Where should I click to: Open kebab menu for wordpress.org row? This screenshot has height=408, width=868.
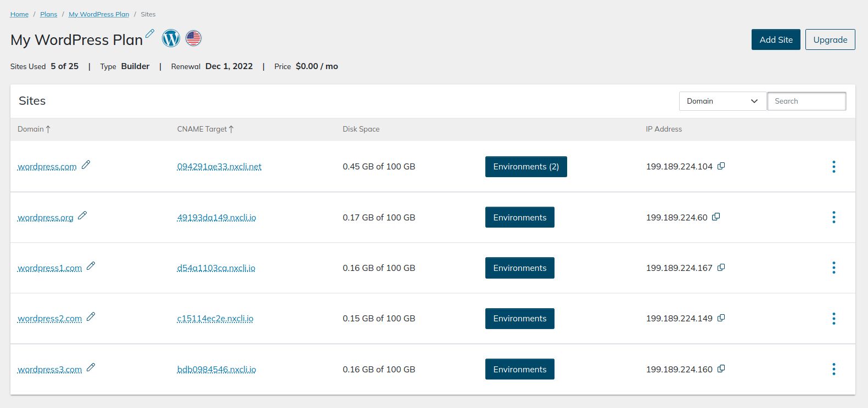point(834,217)
